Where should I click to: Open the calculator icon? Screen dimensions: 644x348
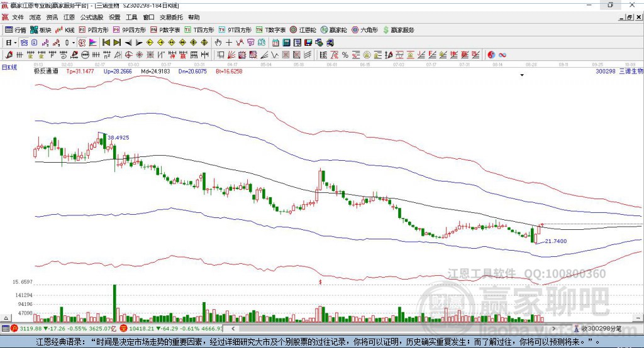coord(286,42)
